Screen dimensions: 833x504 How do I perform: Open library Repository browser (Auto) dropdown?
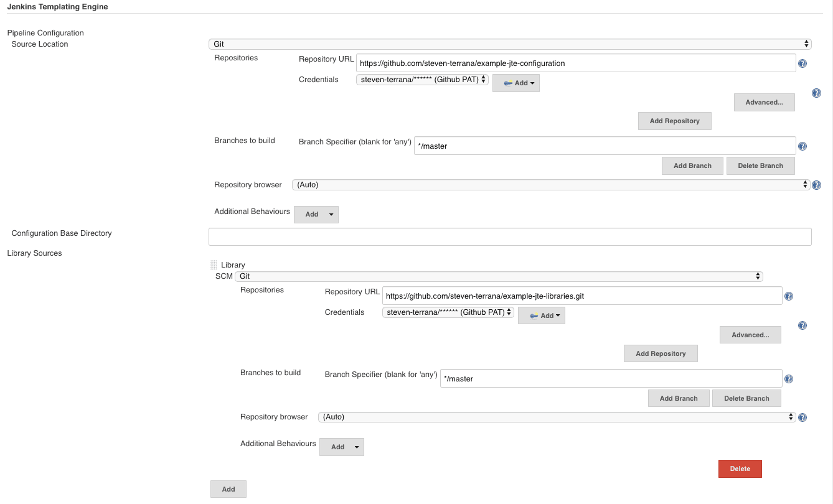tap(557, 417)
